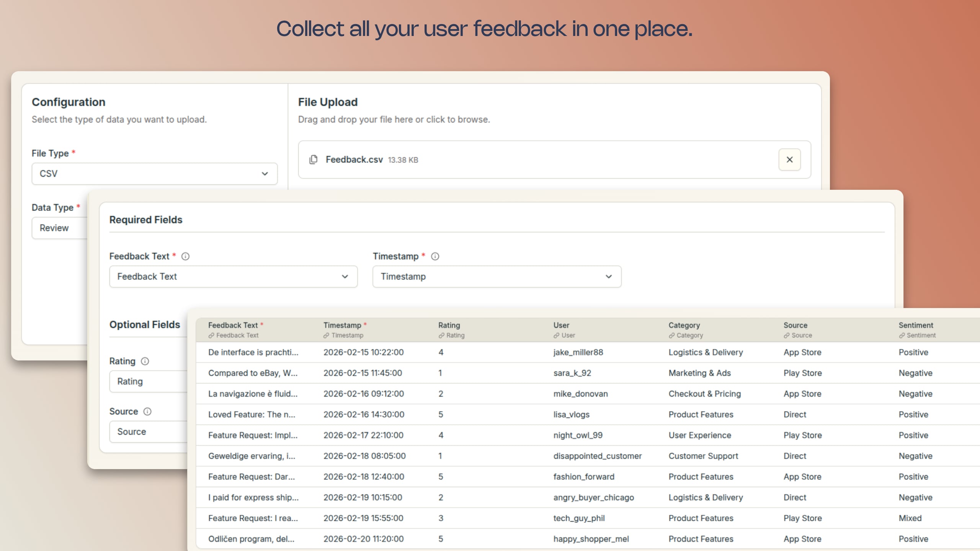Click link icon under Category column header
The width and height of the screenshot is (980, 551).
tap(671, 336)
